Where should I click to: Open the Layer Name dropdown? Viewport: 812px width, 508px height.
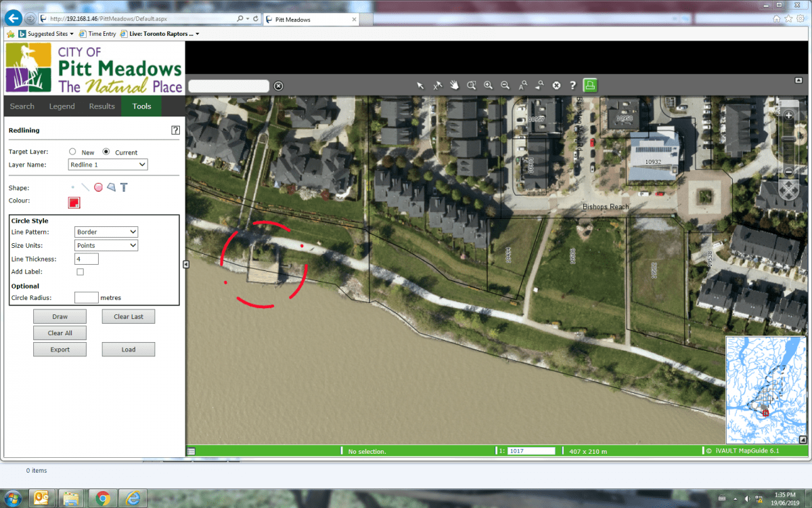[108, 165]
